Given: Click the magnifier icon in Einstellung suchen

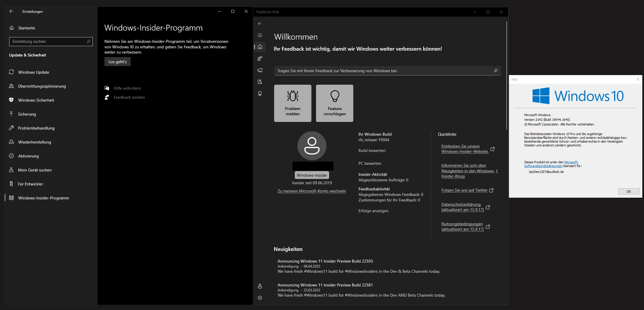Looking at the screenshot, I should [x=88, y=41].
